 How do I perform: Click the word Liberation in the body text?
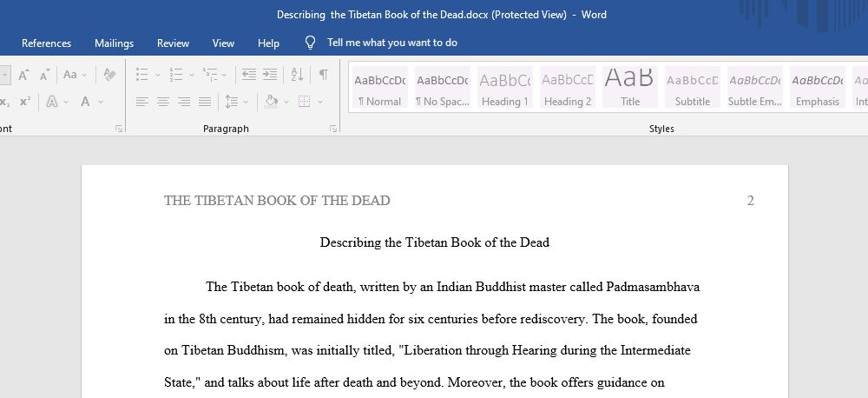point(431,351)
